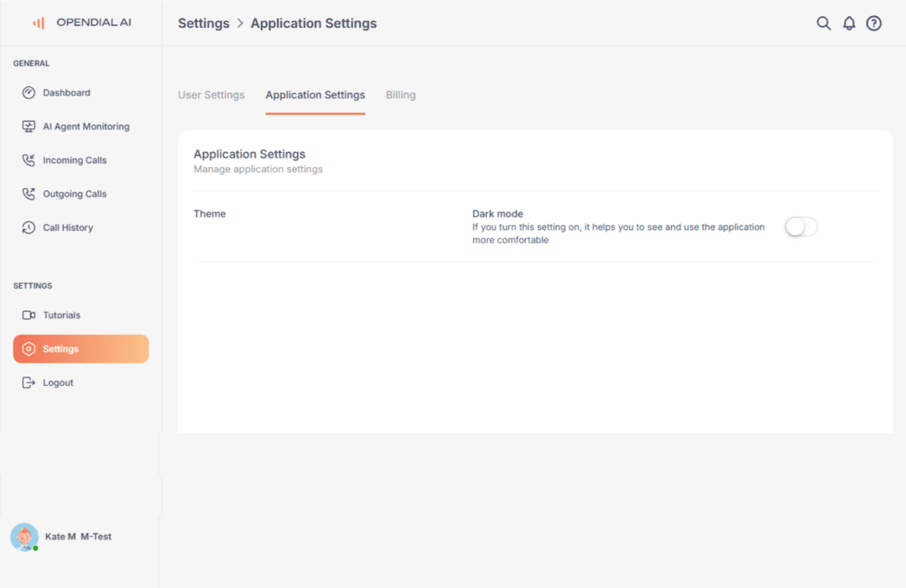
Task: Open Tutorials via the video icon
Action: coord(28,315)
